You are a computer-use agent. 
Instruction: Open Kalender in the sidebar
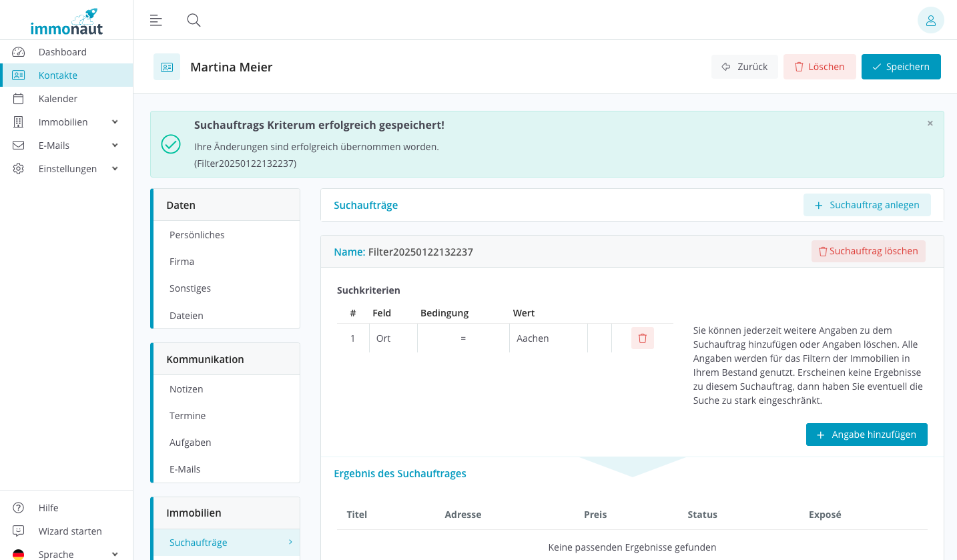pyautogui.click(x=57, y=99)
